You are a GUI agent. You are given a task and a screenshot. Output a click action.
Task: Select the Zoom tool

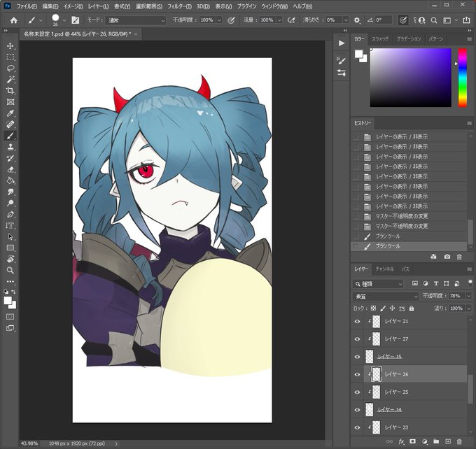pyautogui.click(x=10, y=271)
